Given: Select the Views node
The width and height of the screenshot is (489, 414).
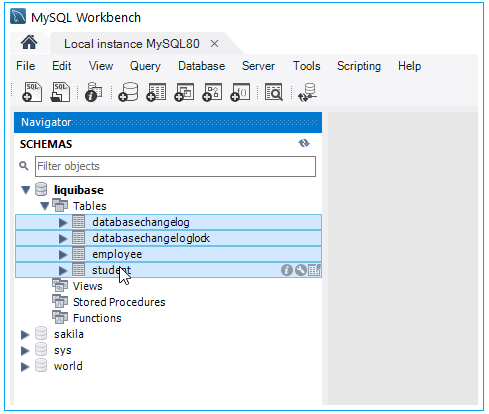Looking at the screenshot, I should pos(87,286).
